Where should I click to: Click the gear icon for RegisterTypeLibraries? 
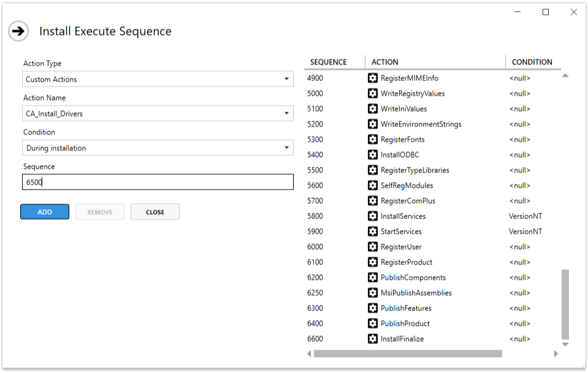pos(372,170)
